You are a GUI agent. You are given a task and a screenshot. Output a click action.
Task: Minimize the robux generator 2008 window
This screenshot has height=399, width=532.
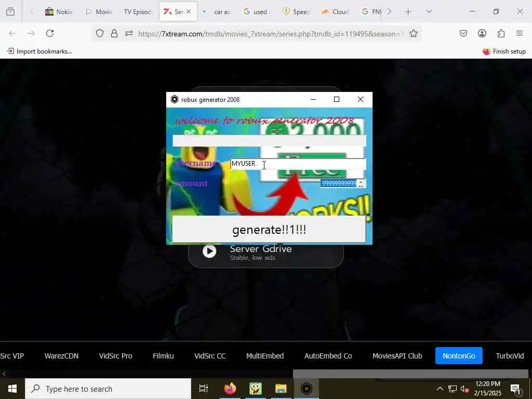click(313, 99)
